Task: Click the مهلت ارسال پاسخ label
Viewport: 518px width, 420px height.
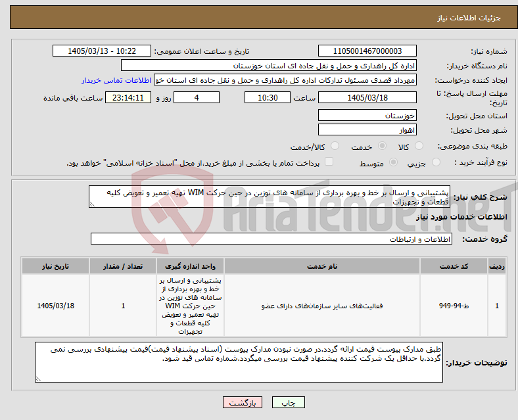Action: pyautogui.click(x=472, y=98)
